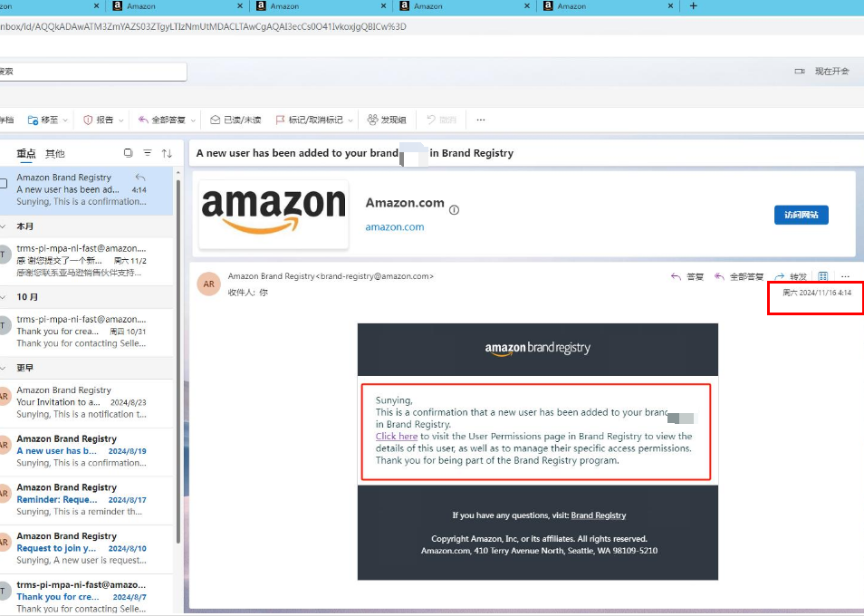Click Reply all in the toolbar
Viewport: 864px width, 616px height.
click(x=162, y=120)
